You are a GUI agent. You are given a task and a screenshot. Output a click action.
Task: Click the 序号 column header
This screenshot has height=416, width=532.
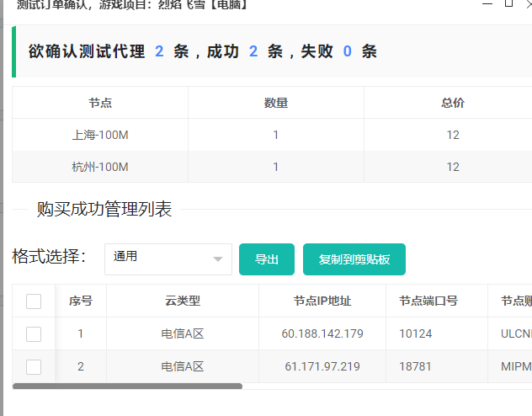[81, 301]
